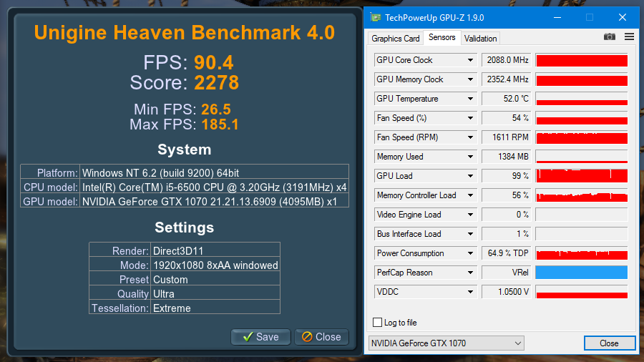Open the PerfCap Reason dropdown

[x=470, y=273]
